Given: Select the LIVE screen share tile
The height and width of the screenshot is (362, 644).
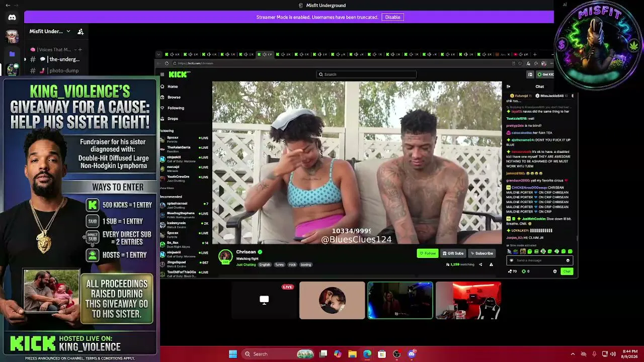Looking at the screenshot, I should coord(264,300).
